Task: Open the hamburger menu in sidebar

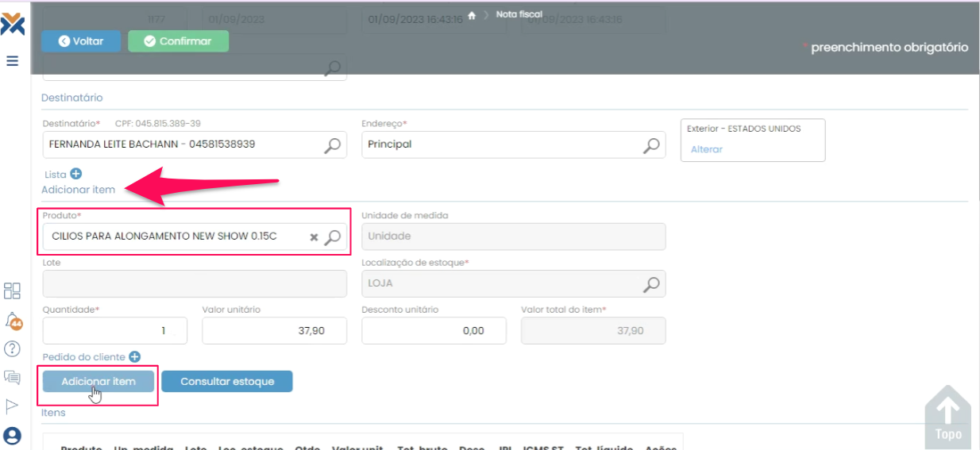Action: (x=12, y=60)
